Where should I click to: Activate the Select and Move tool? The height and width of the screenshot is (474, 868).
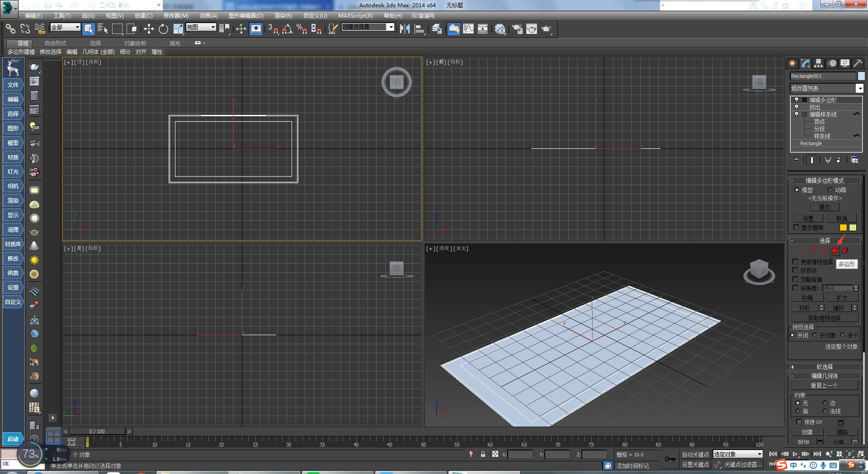[x=149, y=28]
